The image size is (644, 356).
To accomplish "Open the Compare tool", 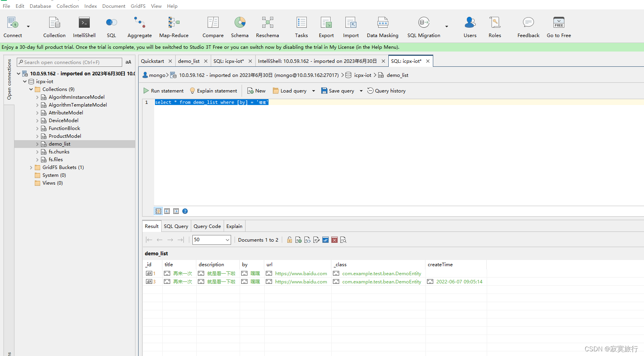I will (213, 27).
